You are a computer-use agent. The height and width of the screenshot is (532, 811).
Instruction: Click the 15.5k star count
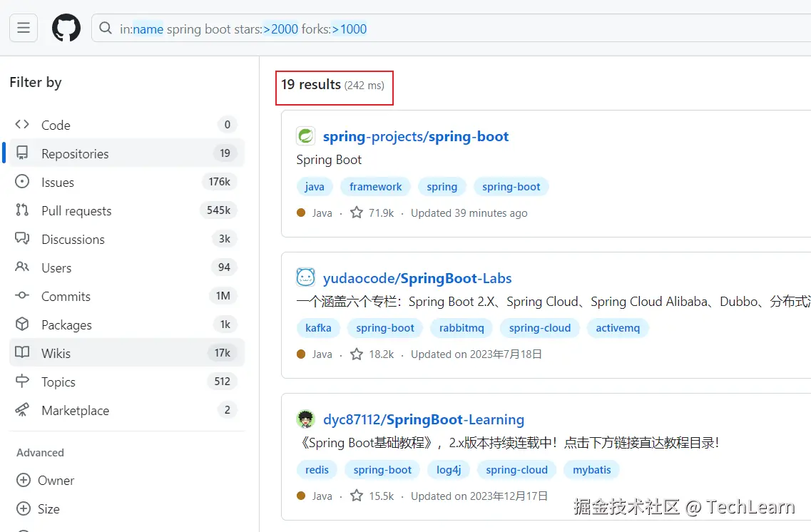pos(381,496)
